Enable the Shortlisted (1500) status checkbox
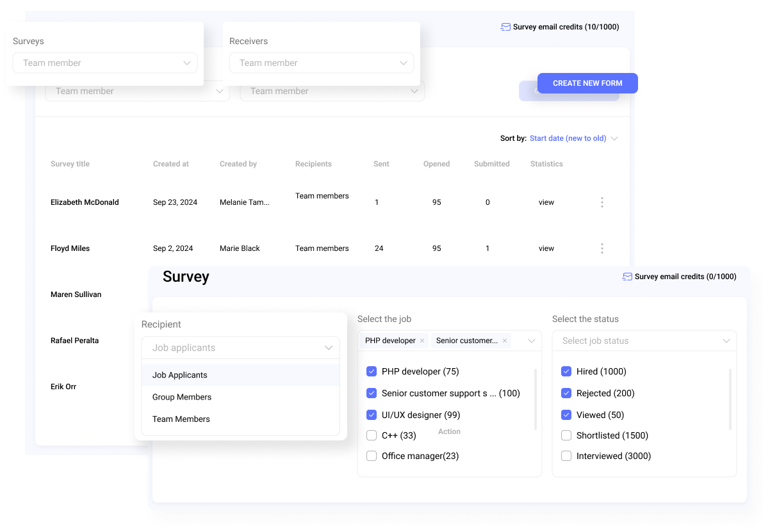This screenshot has height=532, width=770. click(566, 435)
